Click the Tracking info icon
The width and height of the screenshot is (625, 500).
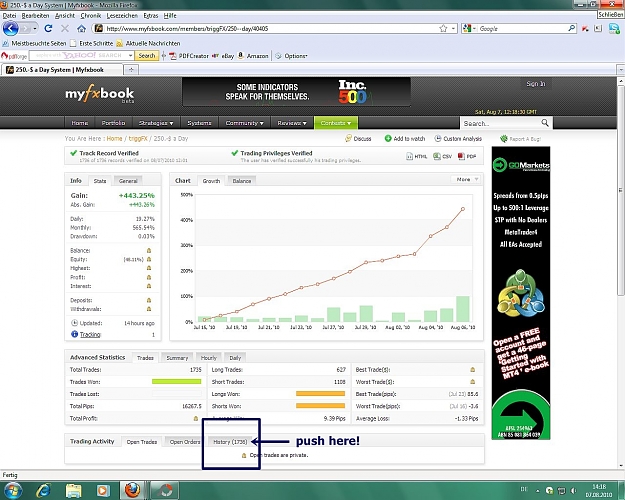(74, 334)
